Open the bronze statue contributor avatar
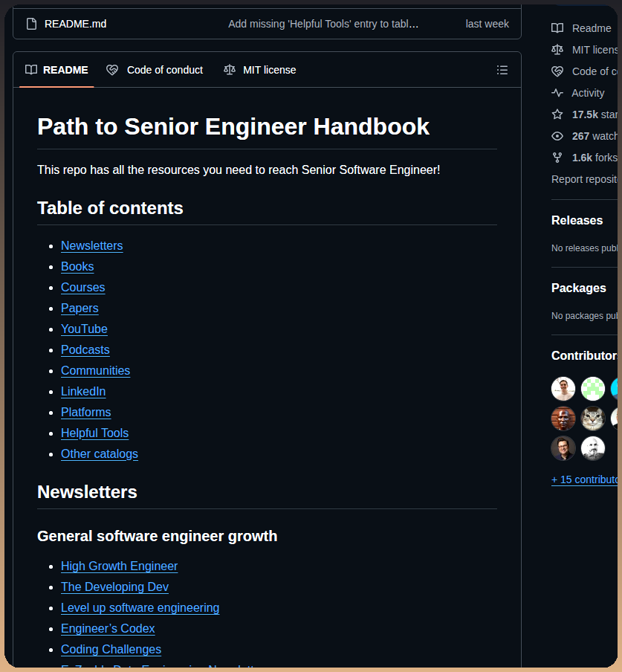 click(563, 419)
